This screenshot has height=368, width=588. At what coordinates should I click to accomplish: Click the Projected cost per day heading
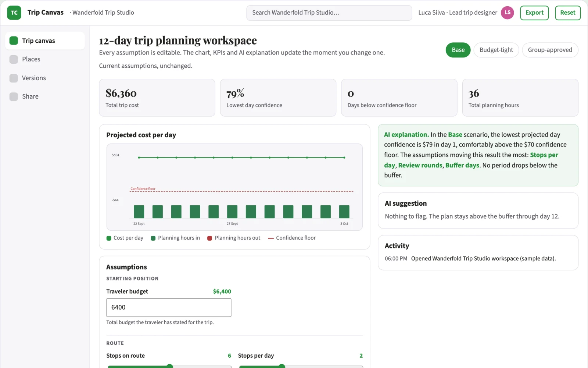[x=141, y=135]
